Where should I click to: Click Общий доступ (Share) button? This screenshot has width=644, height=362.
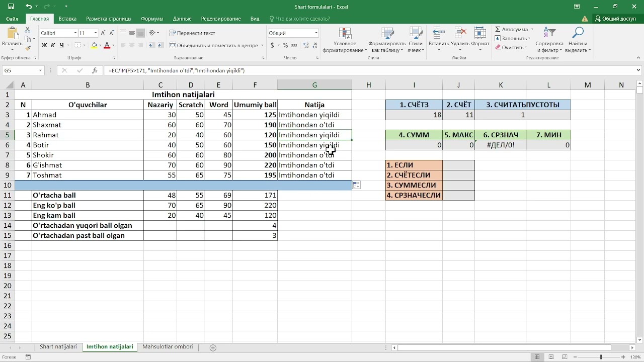tap(615, 19)
